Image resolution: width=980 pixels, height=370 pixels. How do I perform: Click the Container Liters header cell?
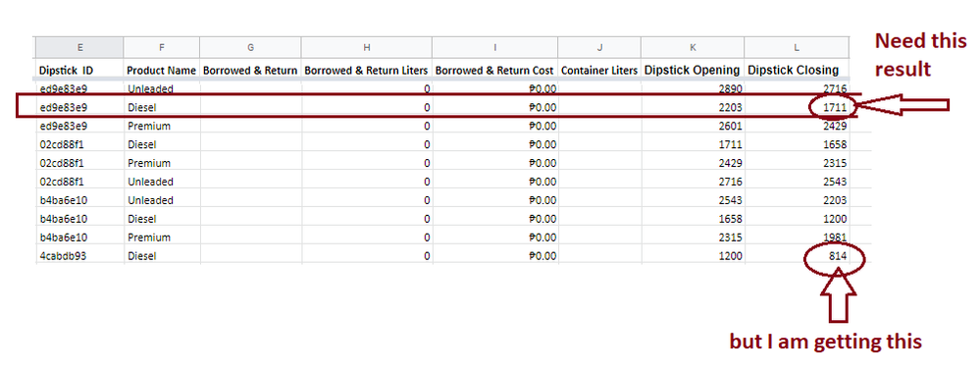pyautogui.click(x=599, y=70)
